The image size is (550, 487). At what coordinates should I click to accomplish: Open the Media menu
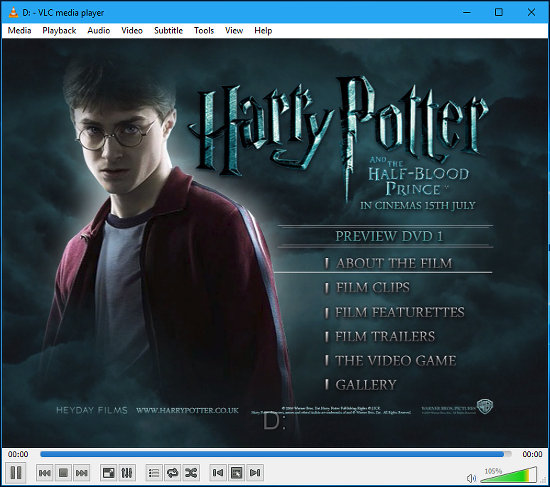point(19,31)
